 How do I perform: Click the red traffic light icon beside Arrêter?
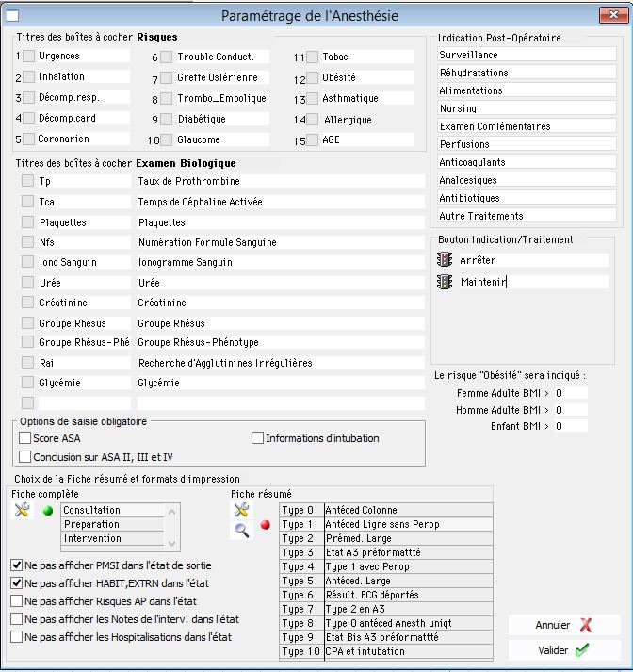click(445, 259)
